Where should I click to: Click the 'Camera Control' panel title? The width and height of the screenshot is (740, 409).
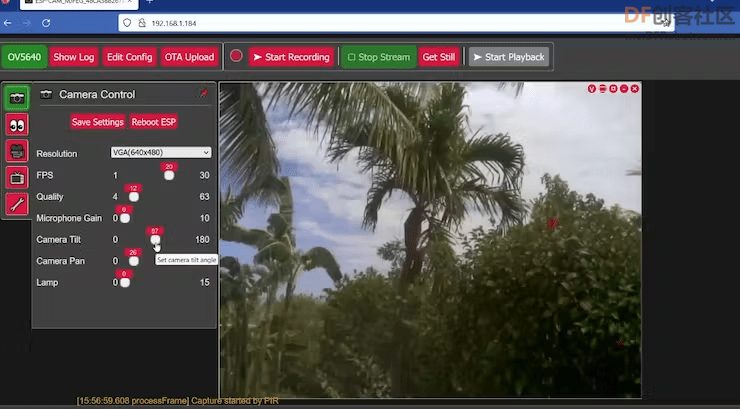[x=97, y=94]
